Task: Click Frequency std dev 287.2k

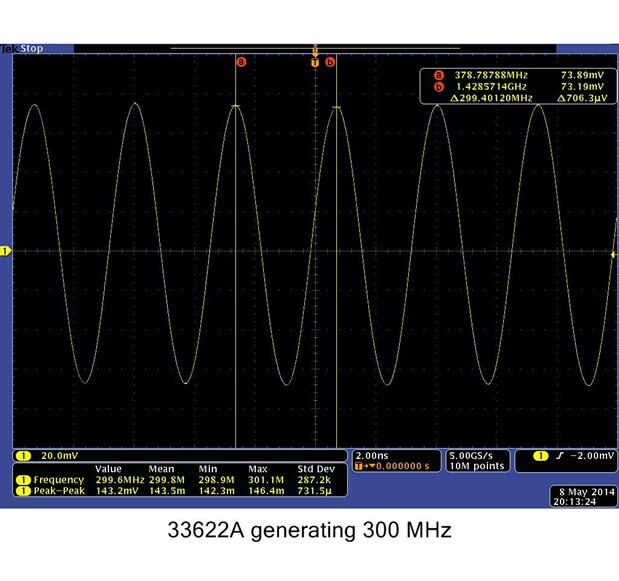Action: 314,480
